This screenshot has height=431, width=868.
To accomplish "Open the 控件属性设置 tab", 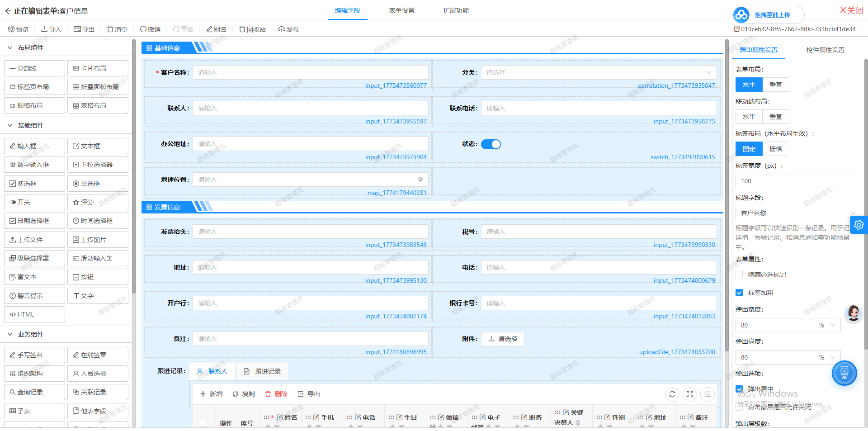I will coord(826,50).
